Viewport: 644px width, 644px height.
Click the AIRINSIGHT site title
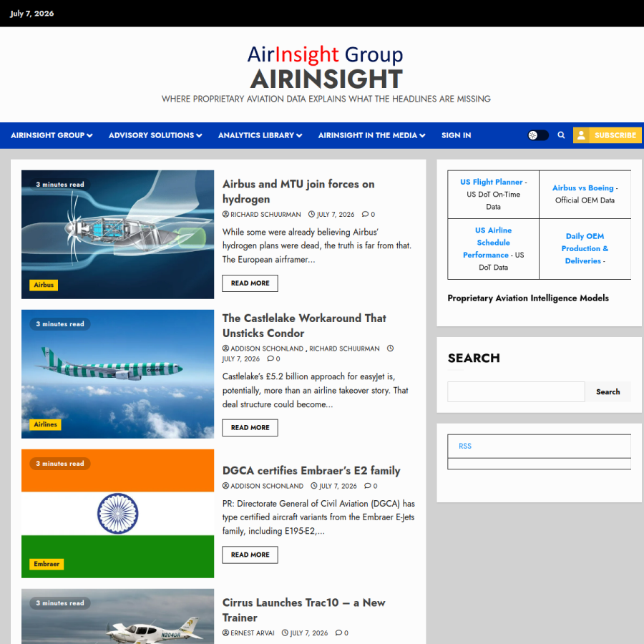tap(326, 79)
